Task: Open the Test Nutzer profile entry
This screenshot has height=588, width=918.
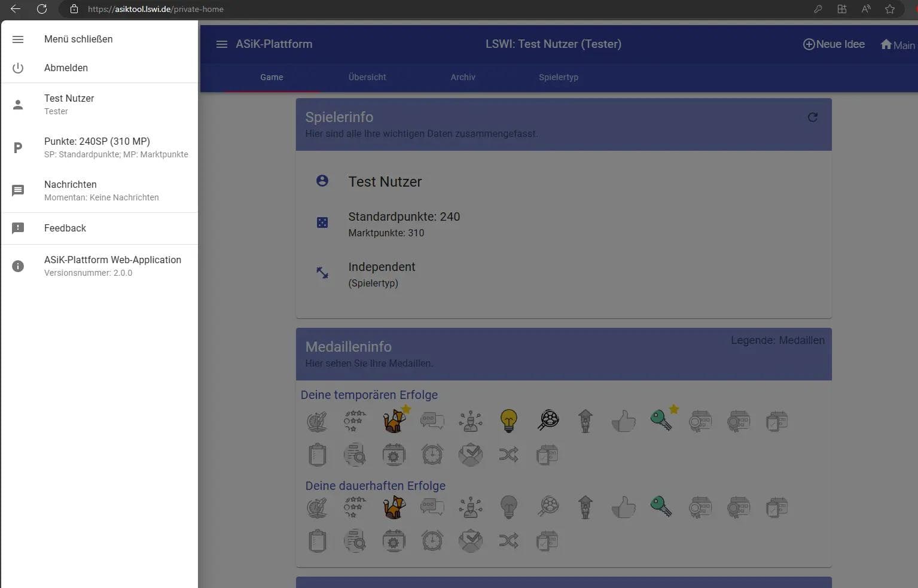Action: click(x=69, y=104)
